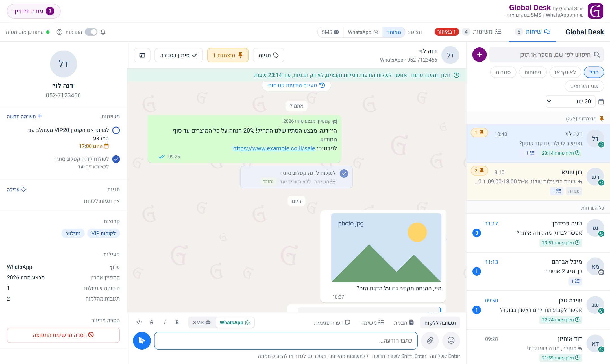Screen dimensions: 610x364
Task: Open the 30 יום date range dropdown
Action: [x=570, y=102]
